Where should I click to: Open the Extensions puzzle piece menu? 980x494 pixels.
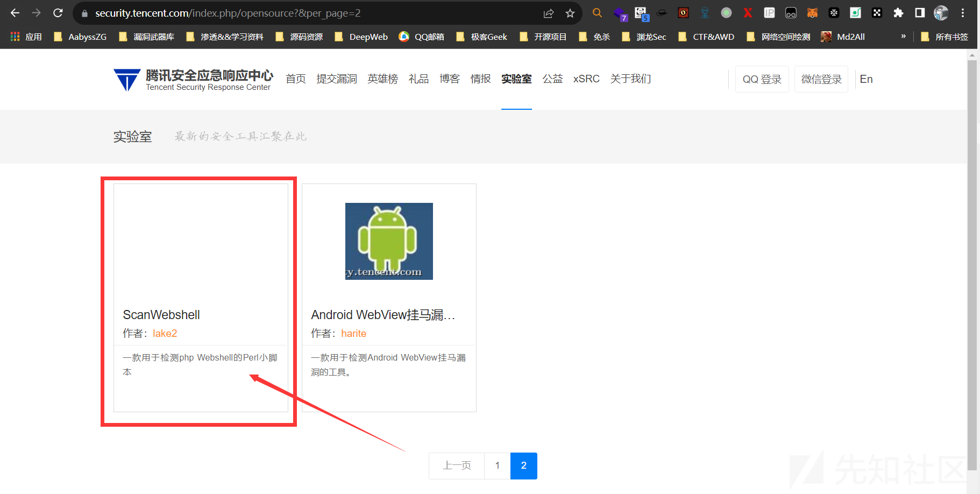(898, 13)
